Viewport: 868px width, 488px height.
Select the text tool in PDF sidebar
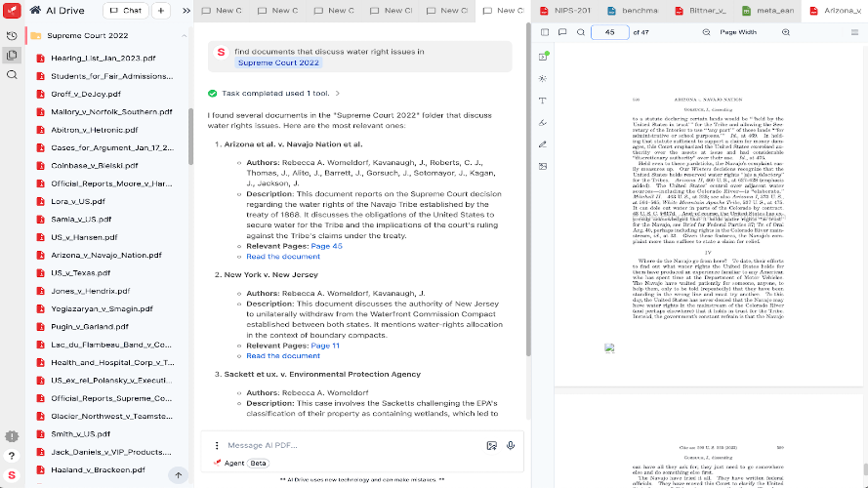[x=543, y=101]
